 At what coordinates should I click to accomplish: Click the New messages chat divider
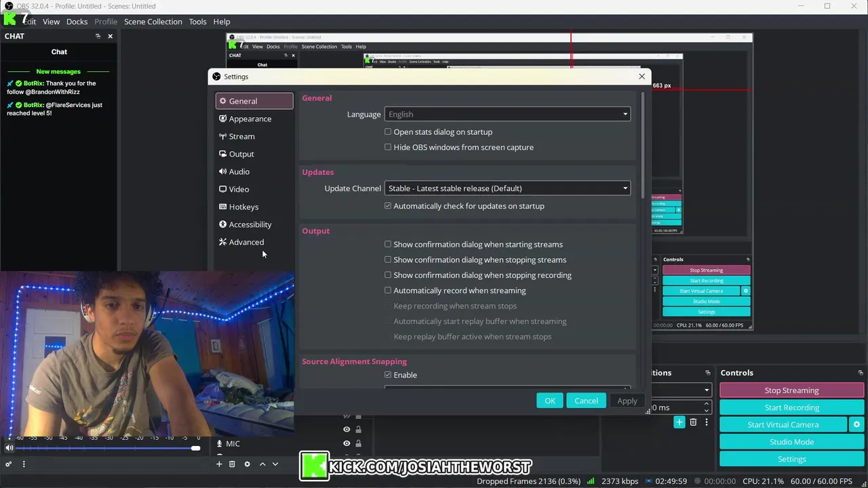58,71
